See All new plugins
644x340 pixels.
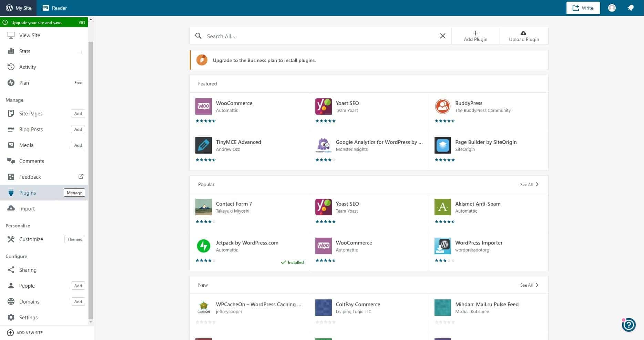point(530,285)
